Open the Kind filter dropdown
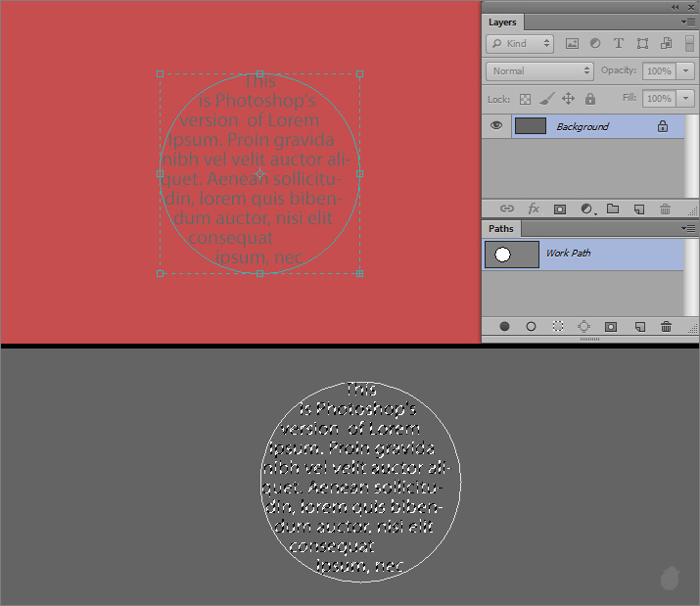Image resolution: width=700 pixels, height=606 pixels. [x=520, y=43]
